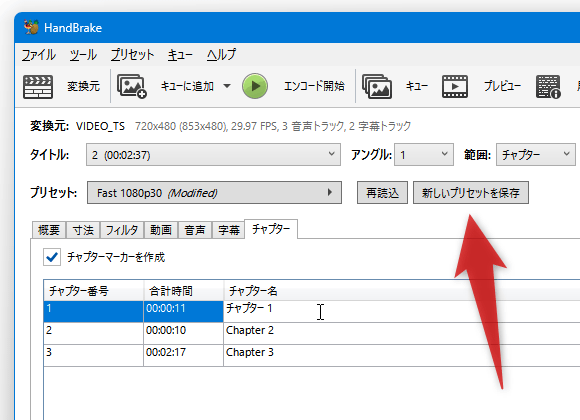The image size is (580, 420).
Task: Start encode with the green play icon
Action: point(255,86)
